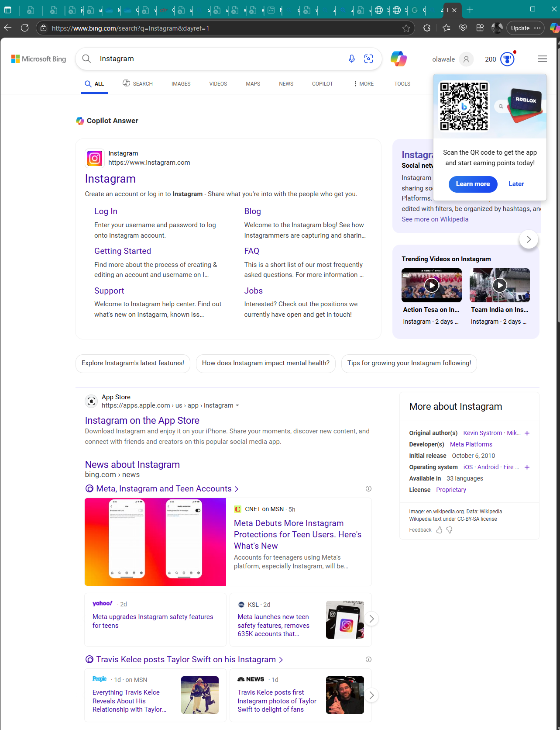Image resolution: width=560 pixels, height=730 pixels.
Task: Open Microsoft Rewards trophy icon
Action: (507, 59)
